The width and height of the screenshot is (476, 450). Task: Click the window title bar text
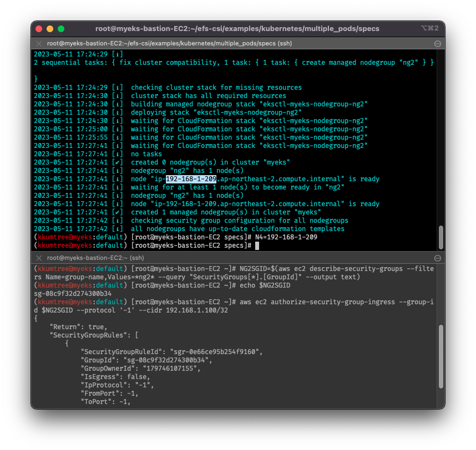(x=237, y=29)
